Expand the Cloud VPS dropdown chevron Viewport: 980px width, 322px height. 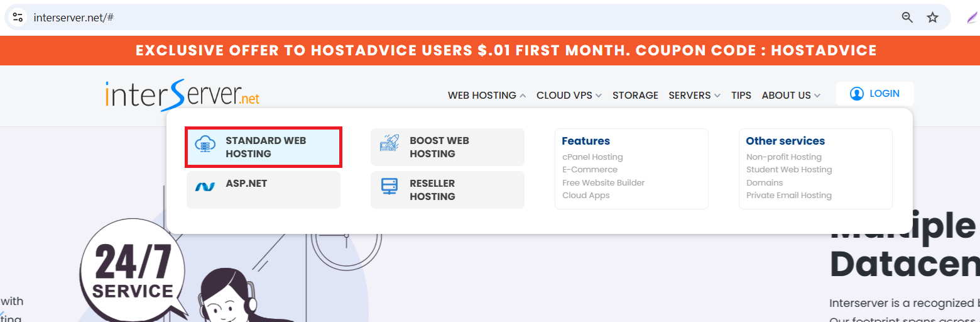coord(599,96)
